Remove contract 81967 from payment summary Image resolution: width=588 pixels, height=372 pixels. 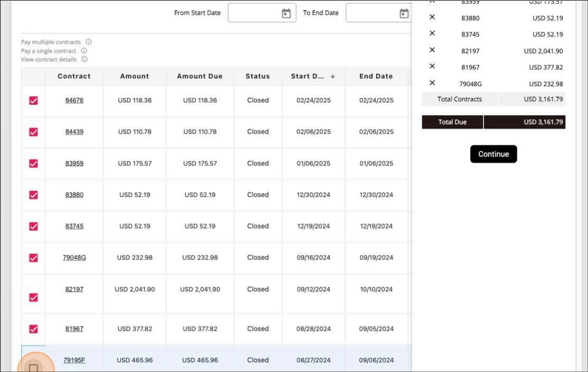pyautogui.click(x=432, y=67)
